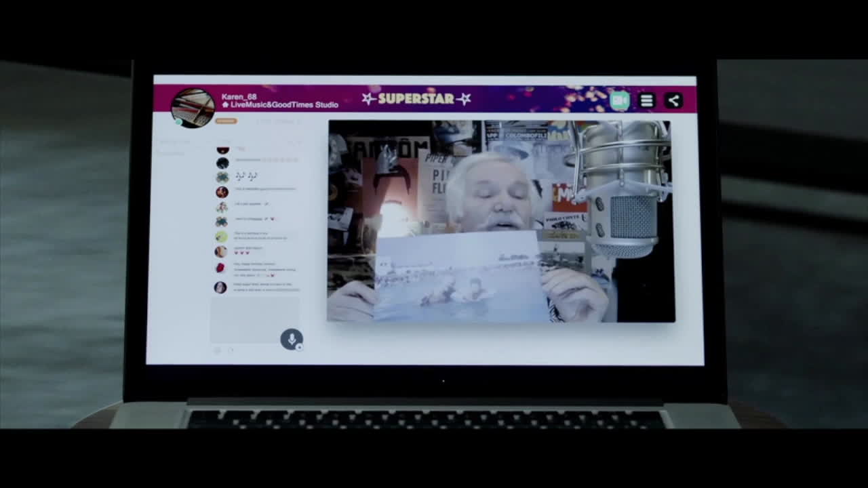868x488 pixels.
Task: Click the green video camera icon
Action: pyautogui.click(x=619, y=100)
